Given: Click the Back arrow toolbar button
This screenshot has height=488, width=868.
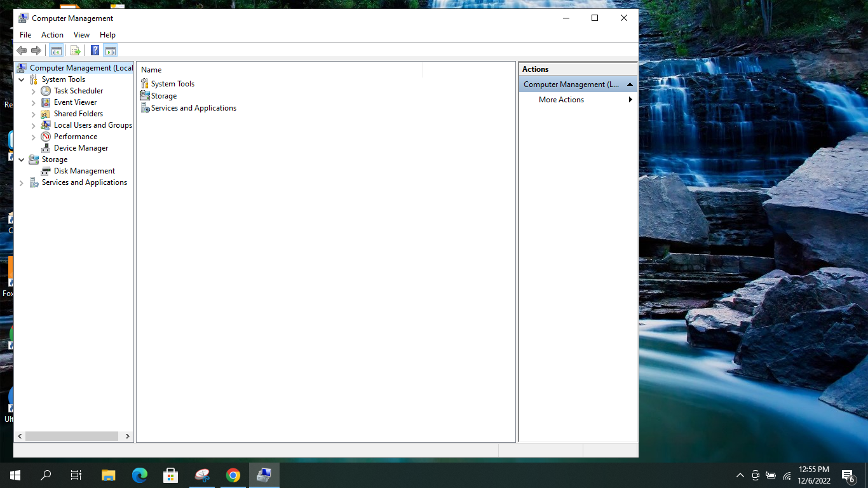Looking at the screenshot, I should point(22,51).
